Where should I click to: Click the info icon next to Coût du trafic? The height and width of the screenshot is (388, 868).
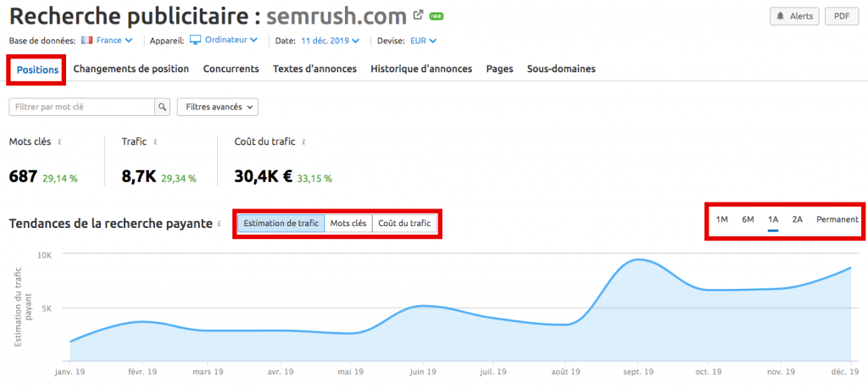pos(304,142)
